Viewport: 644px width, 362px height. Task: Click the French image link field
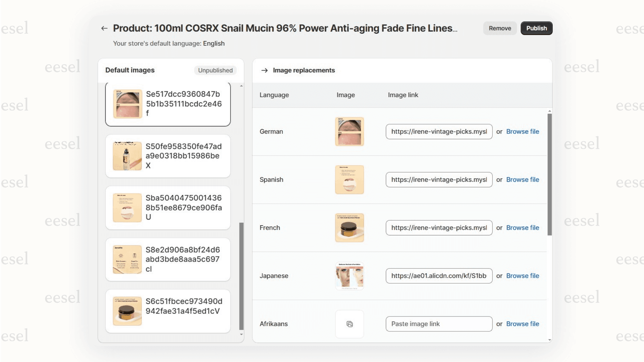[439, 228]
